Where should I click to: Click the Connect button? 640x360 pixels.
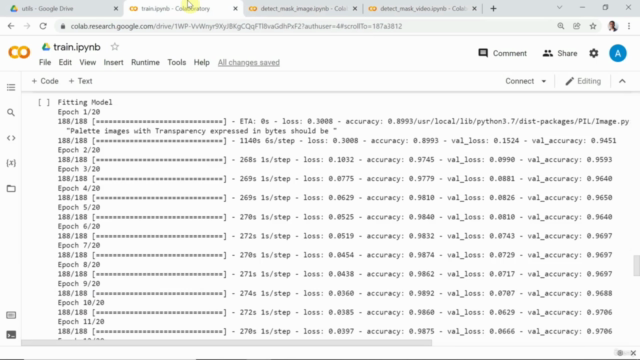[x=519, y=81]
